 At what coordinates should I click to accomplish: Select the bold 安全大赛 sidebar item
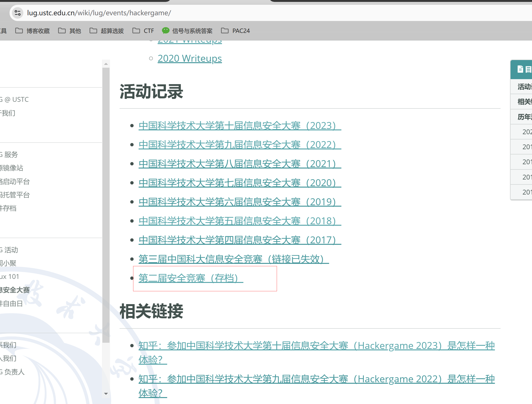click(x=15, y=290)
